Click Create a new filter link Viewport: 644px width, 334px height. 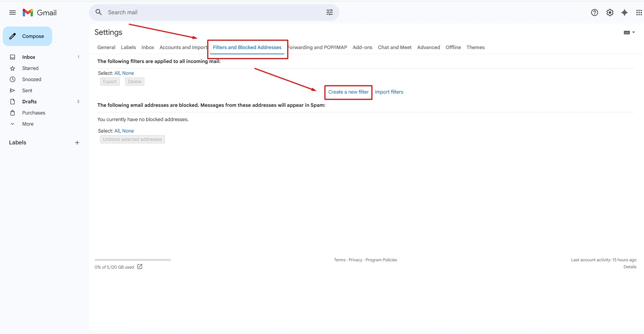tap(348, 92)
